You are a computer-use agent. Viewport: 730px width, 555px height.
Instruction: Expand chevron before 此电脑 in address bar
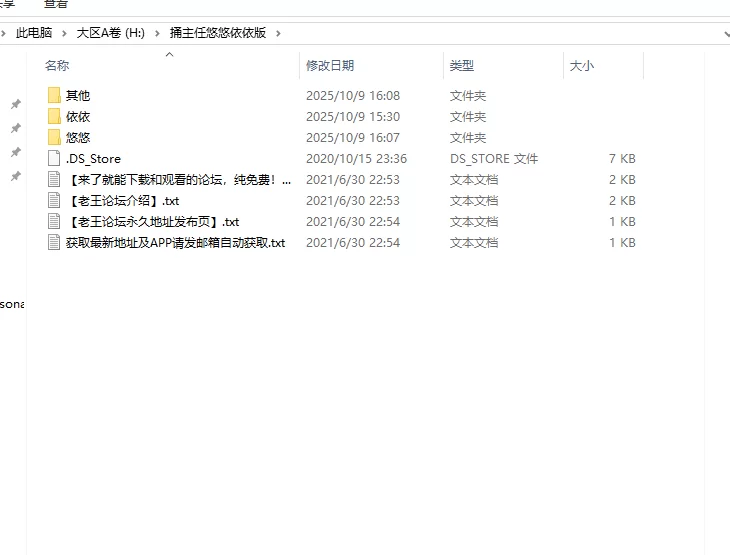3,33
